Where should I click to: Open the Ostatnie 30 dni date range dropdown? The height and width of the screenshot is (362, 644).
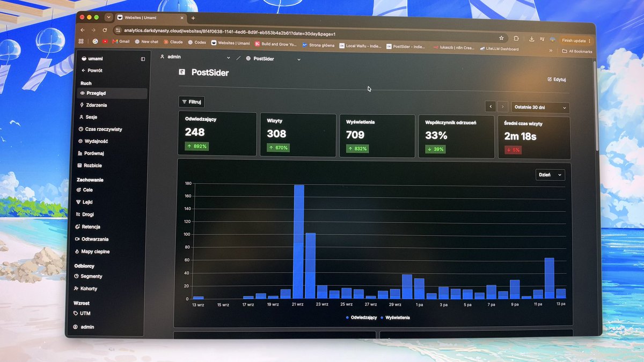click(540, 107)
